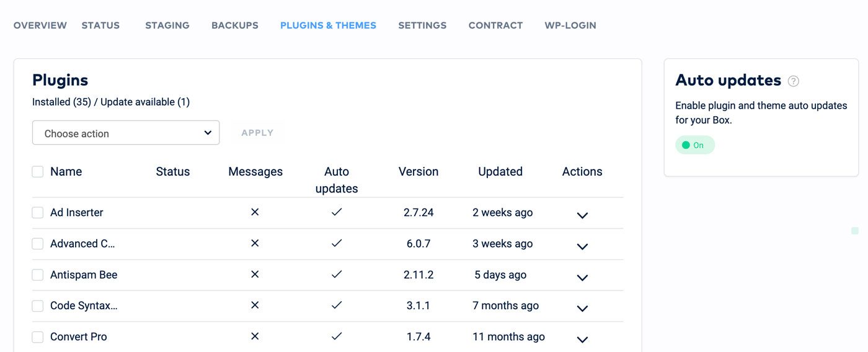Click the Antispam Bee messages X icon
868x352 pixels.
tap(255, 274)
